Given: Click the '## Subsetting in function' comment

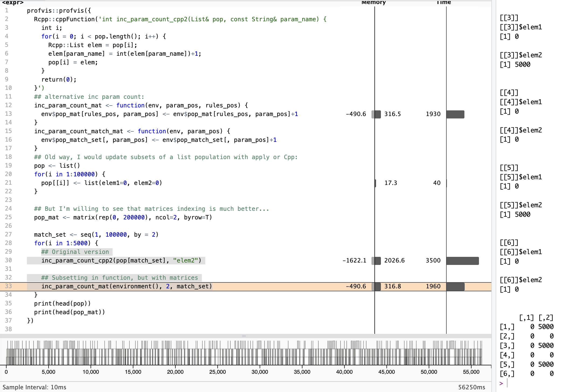Looking at the screenshot, I should coord(120,278).
